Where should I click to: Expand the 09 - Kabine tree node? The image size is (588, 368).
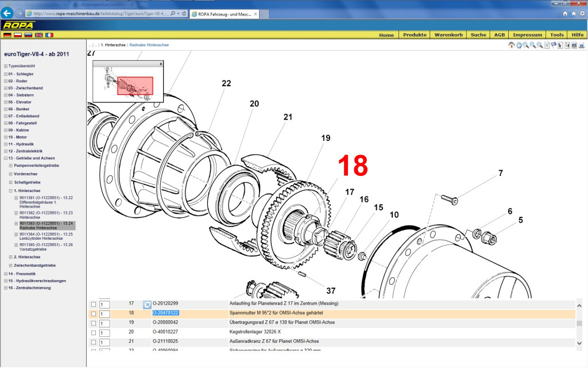6,131
